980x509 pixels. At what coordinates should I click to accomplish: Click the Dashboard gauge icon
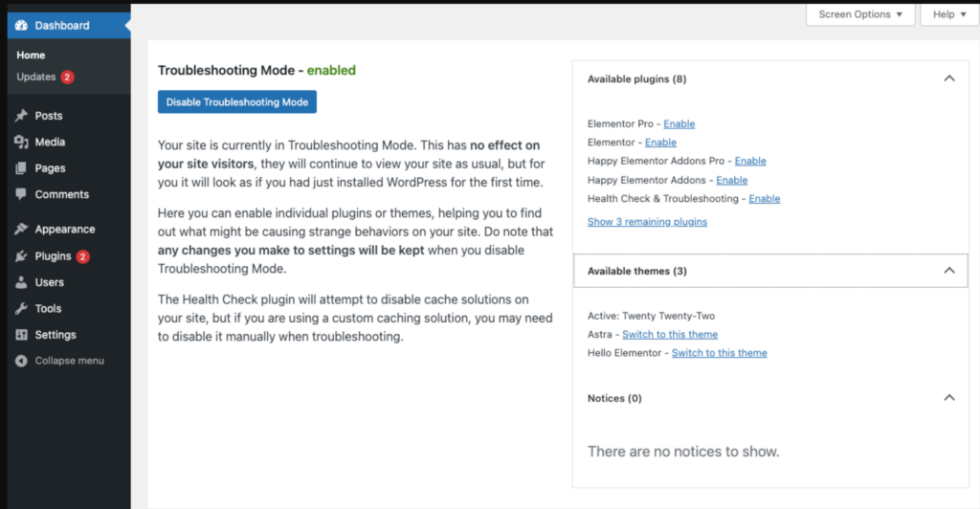click(21, 26)
